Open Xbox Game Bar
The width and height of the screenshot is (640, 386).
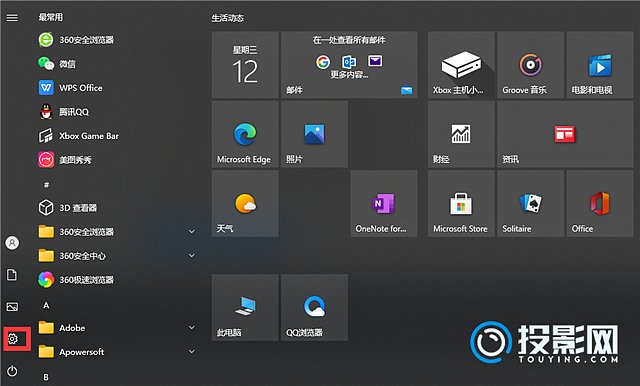coord(78,136)
